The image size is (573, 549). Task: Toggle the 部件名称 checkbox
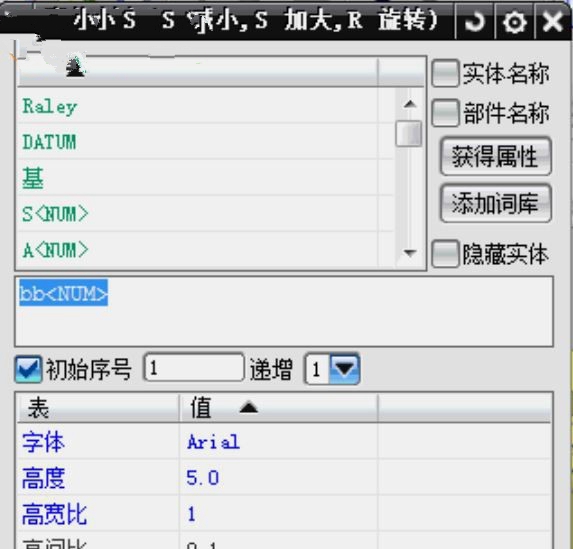(x=445, y=113)
